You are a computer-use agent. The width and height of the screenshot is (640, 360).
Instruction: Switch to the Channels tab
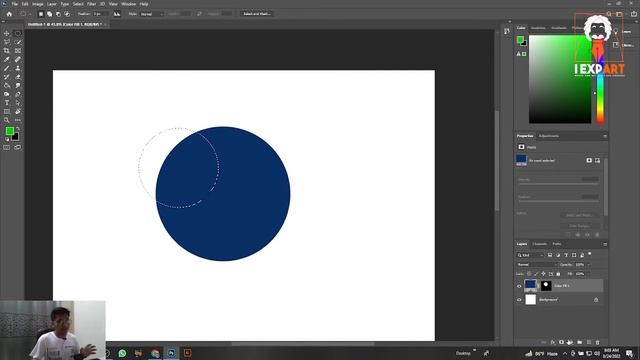pos(540,244)
